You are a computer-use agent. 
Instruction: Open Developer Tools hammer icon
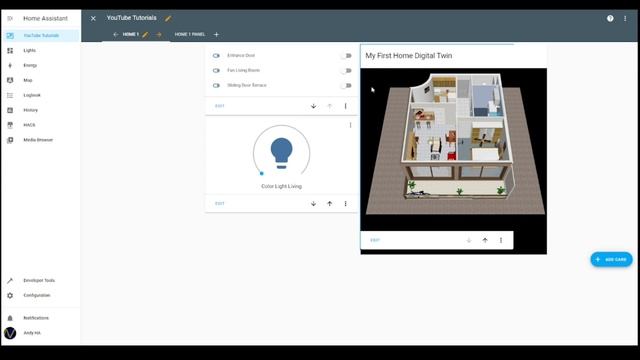10,280
